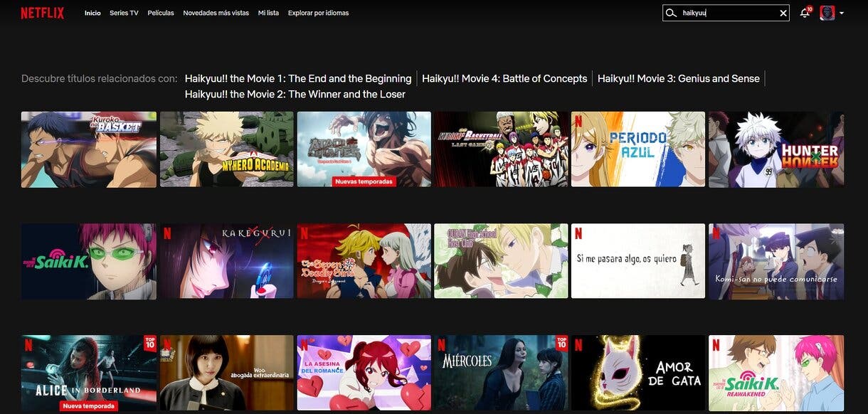This screenshot has width=868, height=414.
Task: Click the Netflix logo
Action: 43,13
